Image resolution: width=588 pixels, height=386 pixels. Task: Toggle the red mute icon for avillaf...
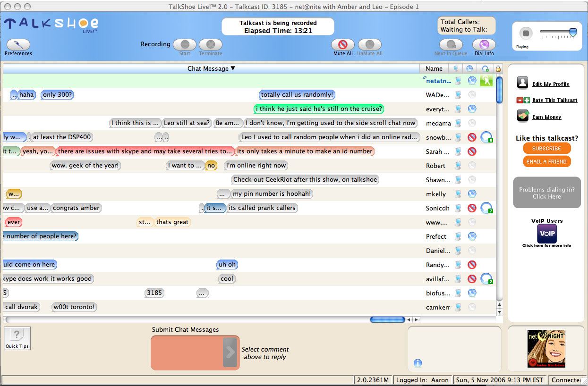[471, 279]
